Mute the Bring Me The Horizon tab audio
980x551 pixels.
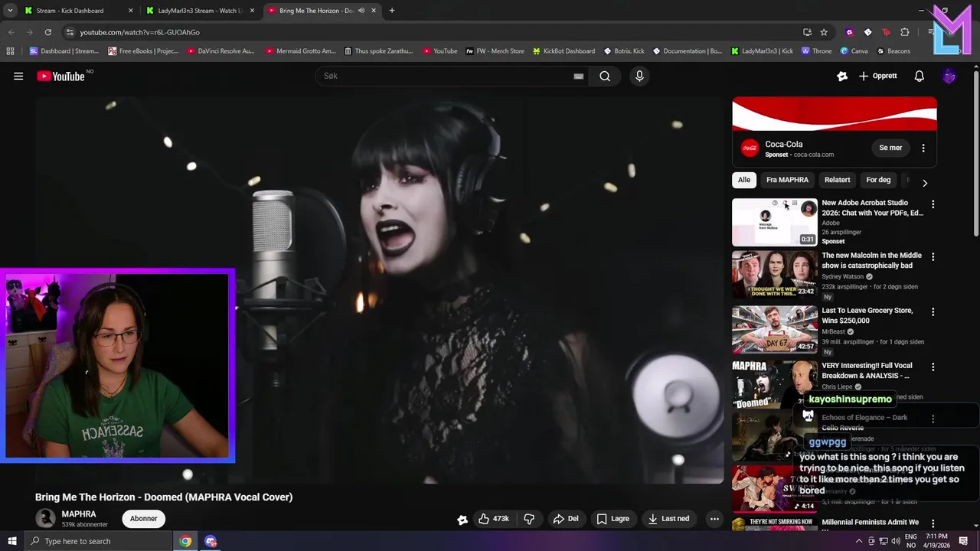pyautogui.click(x=361, y=11)
